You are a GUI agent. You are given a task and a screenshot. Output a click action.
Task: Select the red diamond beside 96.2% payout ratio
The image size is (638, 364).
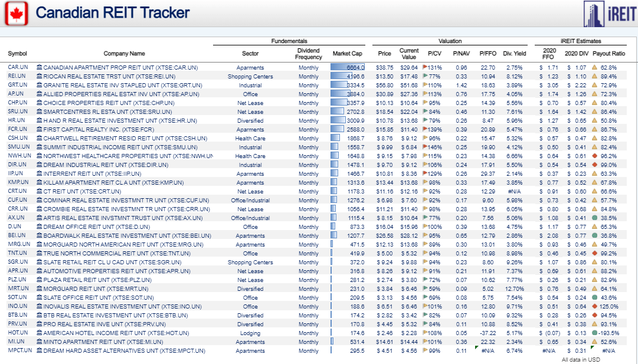pyautogui.click(x=594, y=156)
